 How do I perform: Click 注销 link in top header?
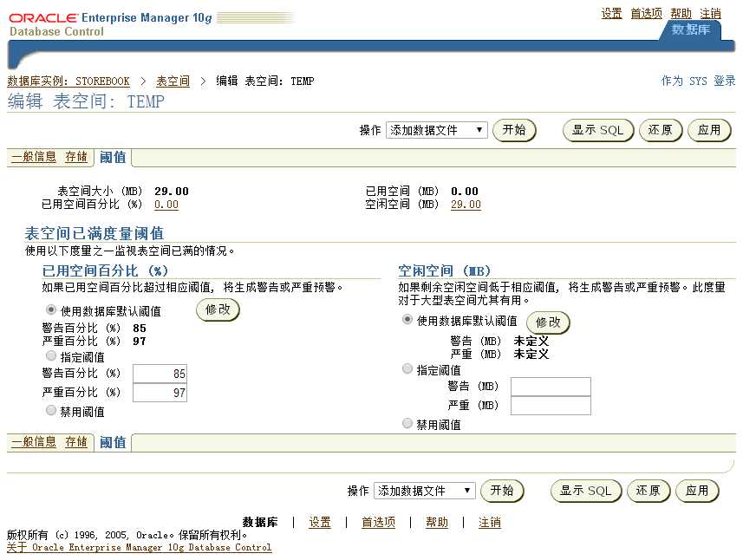[710, 14]
